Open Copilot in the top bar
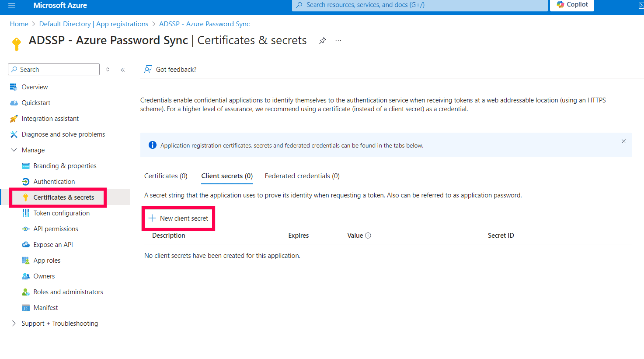644x359 pixels. pyautogui.click(x=571, y=5)
